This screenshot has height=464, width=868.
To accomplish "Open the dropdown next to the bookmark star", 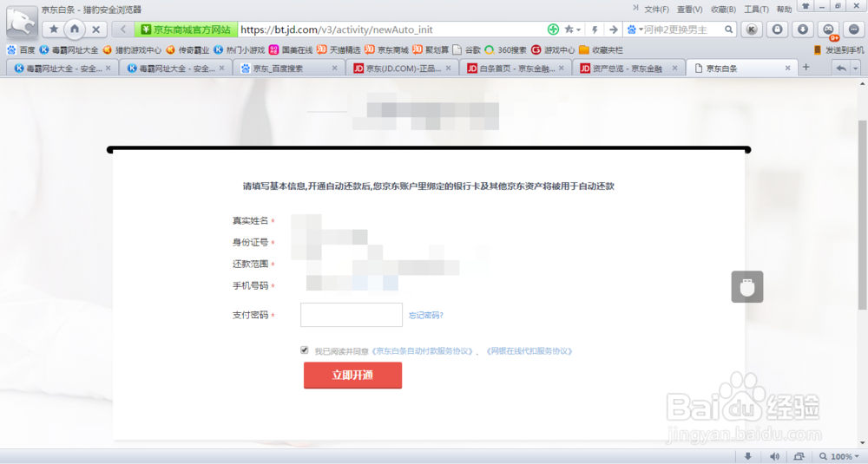I will click(578, 29).
